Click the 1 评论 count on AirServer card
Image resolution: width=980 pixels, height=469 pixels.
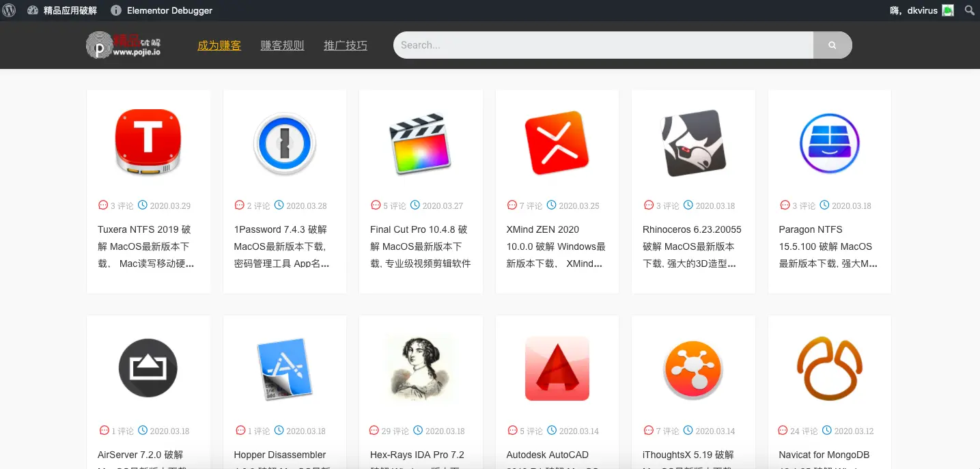123,431
